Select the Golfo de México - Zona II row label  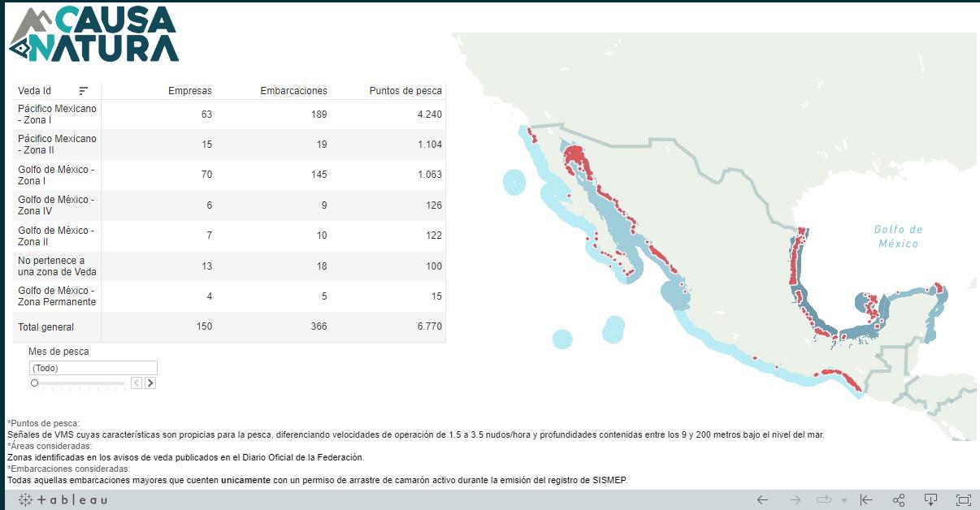coord(56,236)
